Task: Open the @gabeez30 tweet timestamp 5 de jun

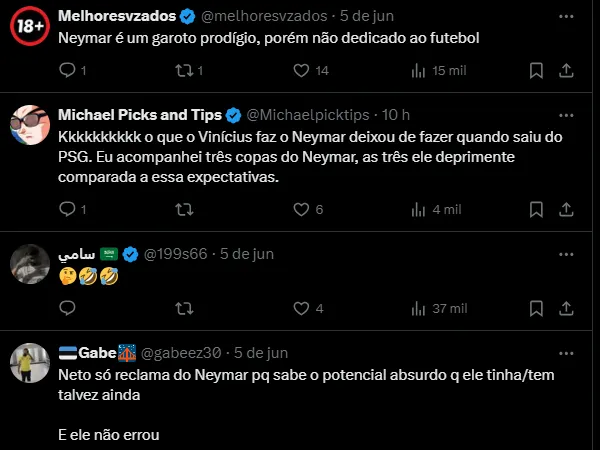Action: point(260,352)
